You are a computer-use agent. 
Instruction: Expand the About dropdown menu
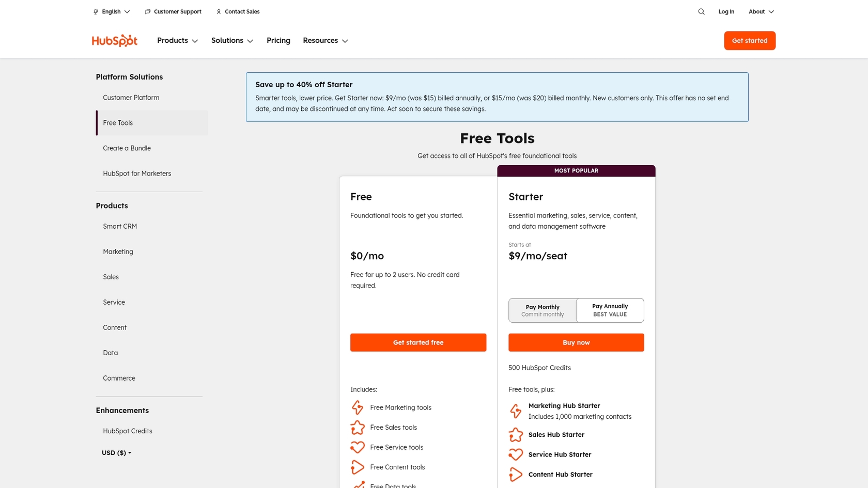(x=760, y=11)
